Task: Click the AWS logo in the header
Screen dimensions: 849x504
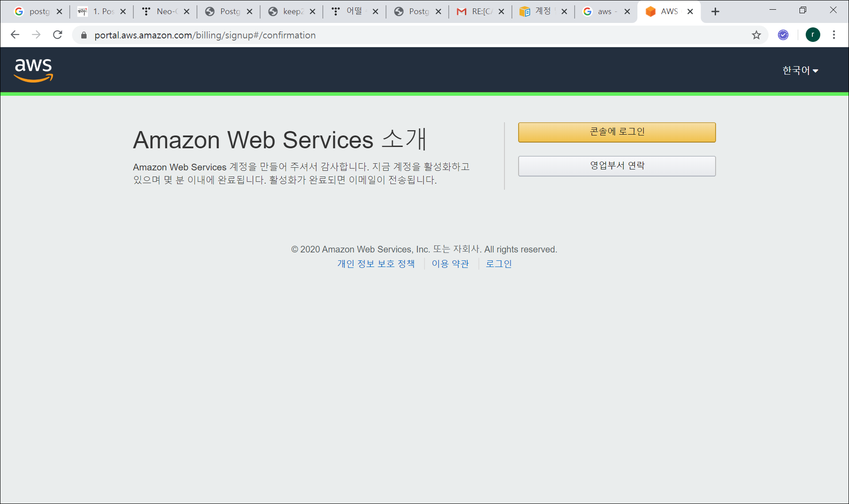Action: (x=34, y=70)
